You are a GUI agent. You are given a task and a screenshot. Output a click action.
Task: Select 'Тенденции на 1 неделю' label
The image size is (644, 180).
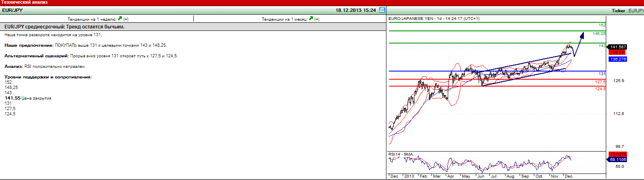(x=92, y=19)
